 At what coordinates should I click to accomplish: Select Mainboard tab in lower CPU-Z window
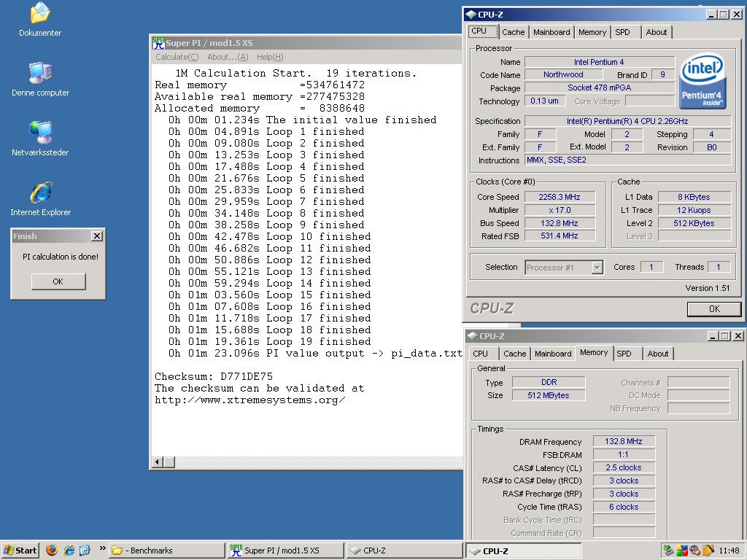[x=553, y=354]
